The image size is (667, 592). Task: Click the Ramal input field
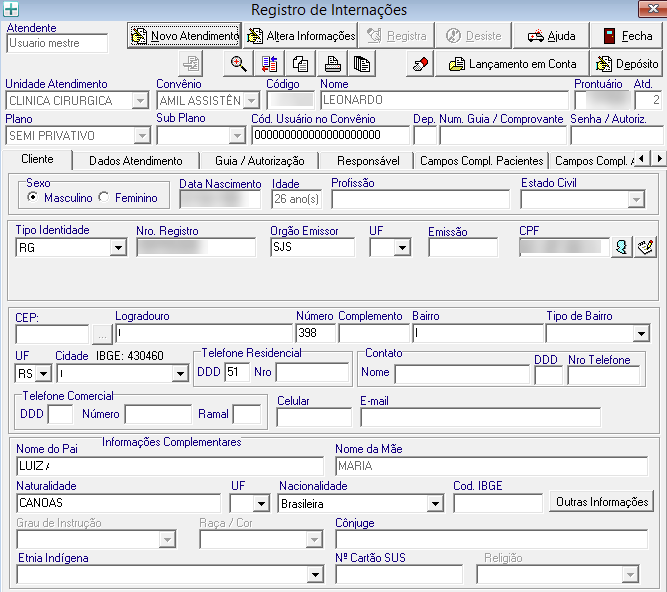pyautogui.click(x=247, y=414)
